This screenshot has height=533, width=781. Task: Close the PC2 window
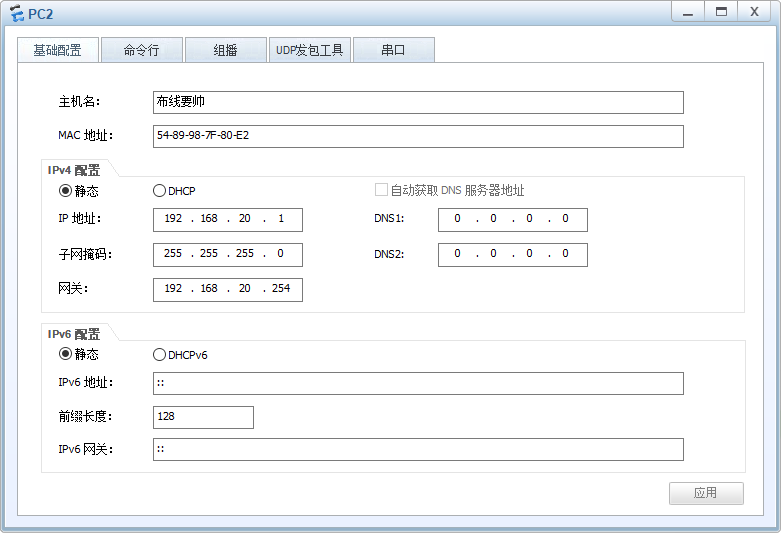pyautogui.click(x=755, y=12)
